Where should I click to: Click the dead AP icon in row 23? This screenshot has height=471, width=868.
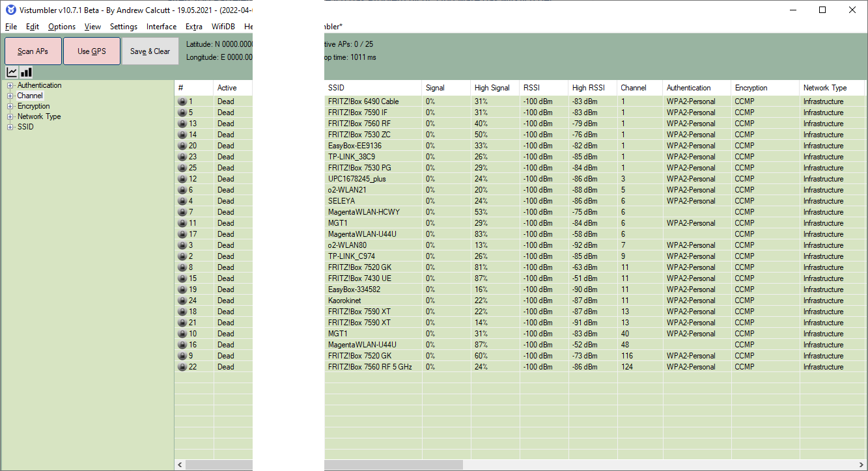(182, 157)
